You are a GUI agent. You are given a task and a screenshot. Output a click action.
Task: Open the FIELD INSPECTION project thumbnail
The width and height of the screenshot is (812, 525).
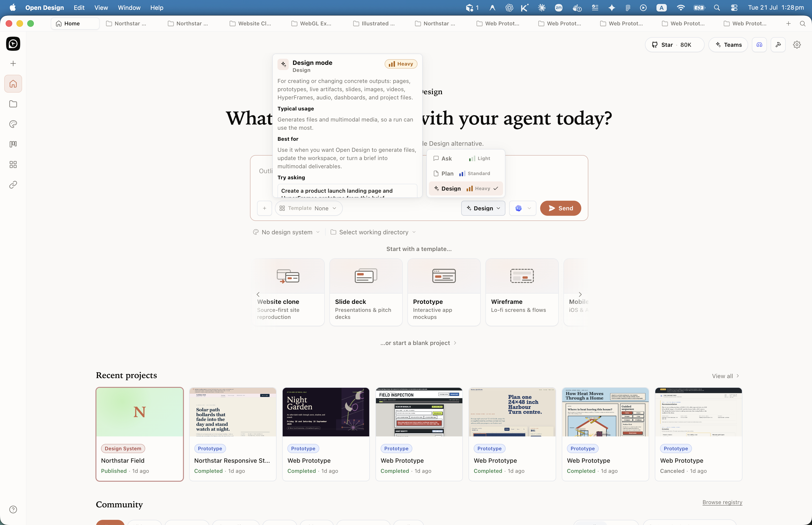click(419, 412)
